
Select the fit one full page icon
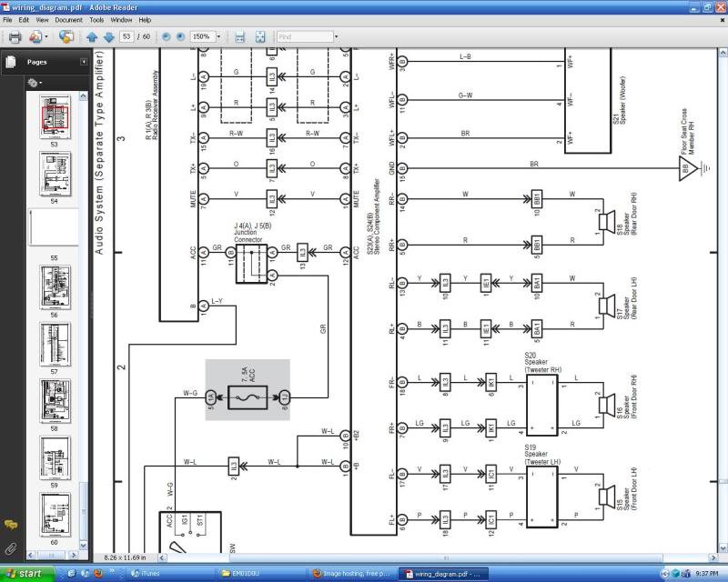[260, 37]
